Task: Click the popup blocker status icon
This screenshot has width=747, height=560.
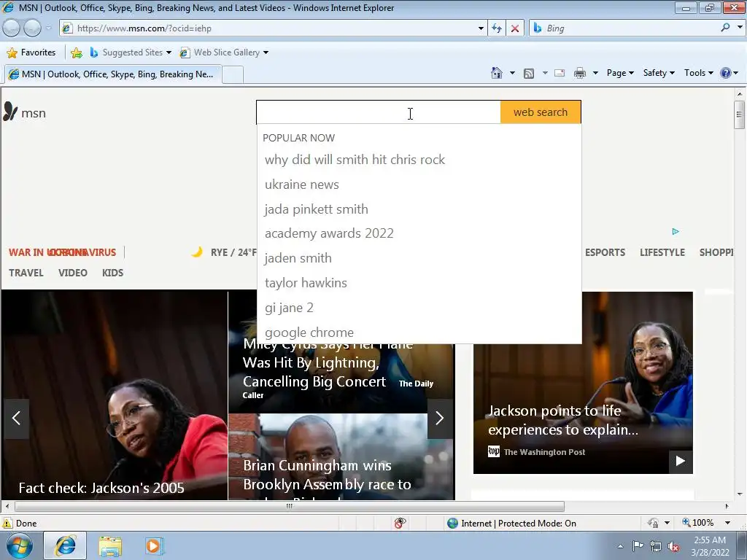Action: tap(400, 523)
